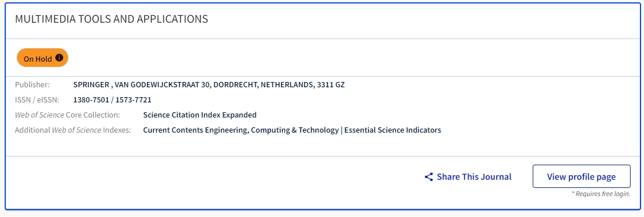Click the ISSN number 1380-7501
This screenshot has width=644, height=217.
[91, 99]
